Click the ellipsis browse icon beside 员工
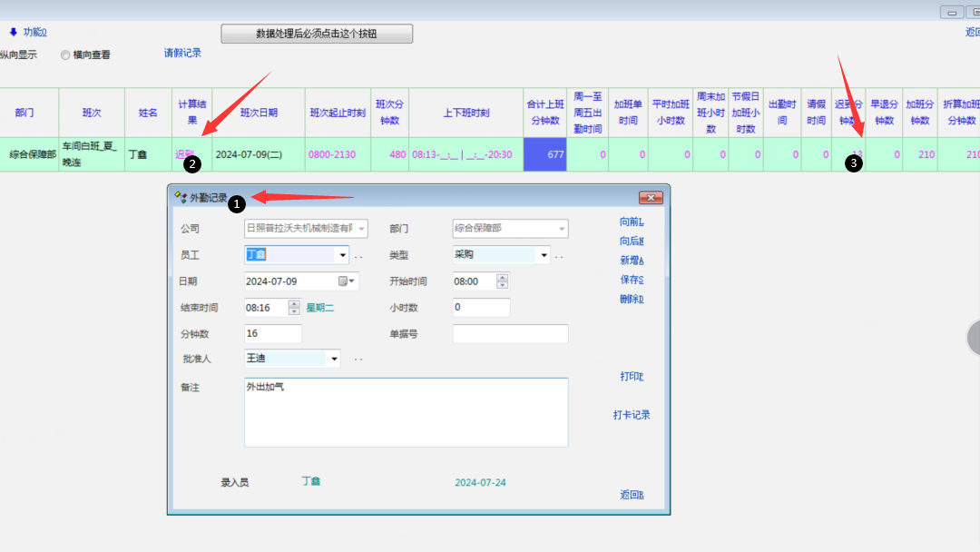This screenshot has width=980, height=552. 358,257
